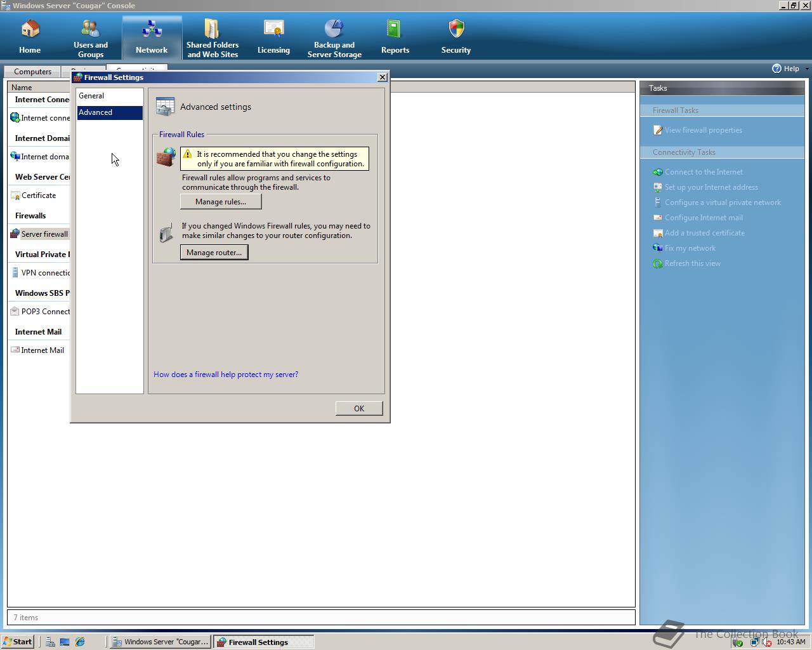
Task: Click the Help question mark icon
Action: click(776, 69)
